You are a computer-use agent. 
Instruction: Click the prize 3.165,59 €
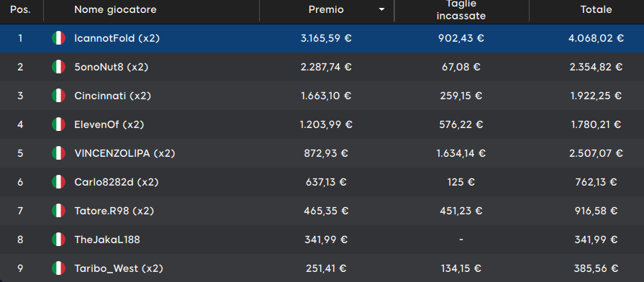click(326, 38)
